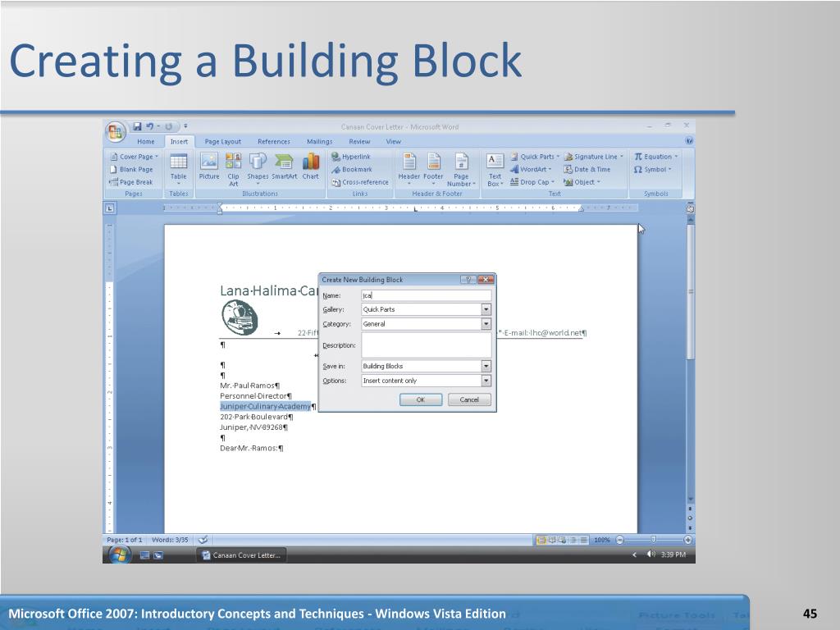Expand the Gallery dropdown showing Quick Parts
Screen dimensions: 840x630
[x=486, y=309]
